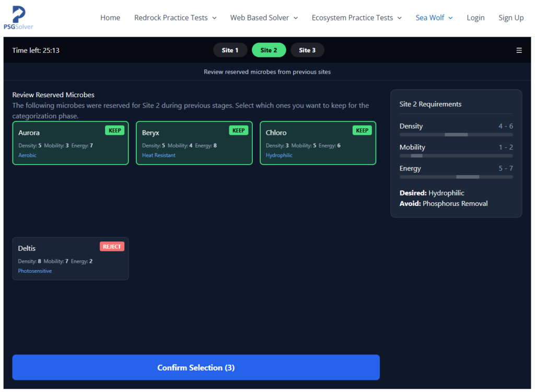
Task: Click the PSGSolver logo
Action: pos(18,18)
